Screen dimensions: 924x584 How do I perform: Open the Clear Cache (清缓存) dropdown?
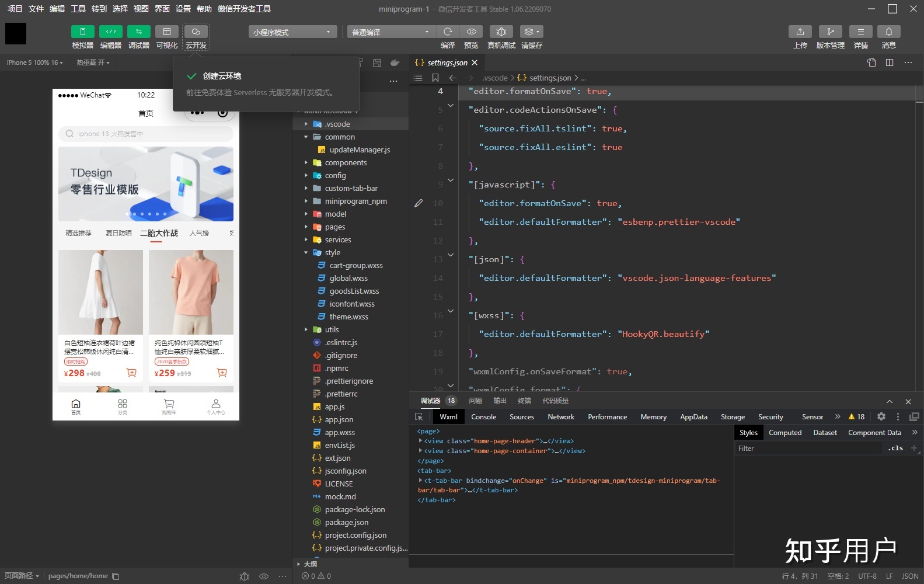(x=531, y=32)
